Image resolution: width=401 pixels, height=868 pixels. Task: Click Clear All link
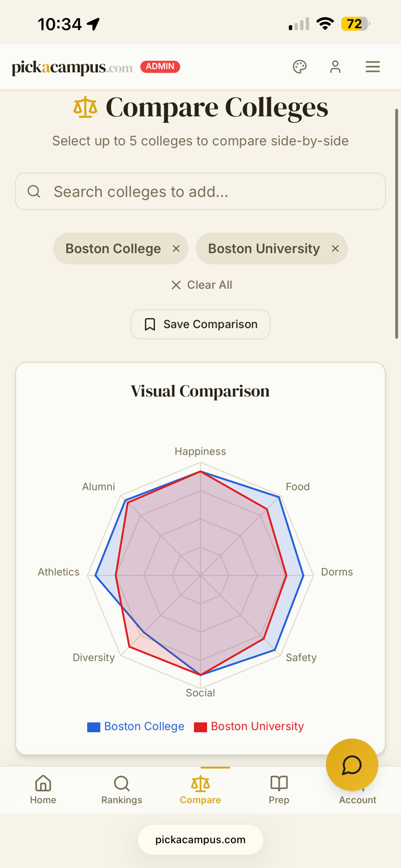pos(201,285)
